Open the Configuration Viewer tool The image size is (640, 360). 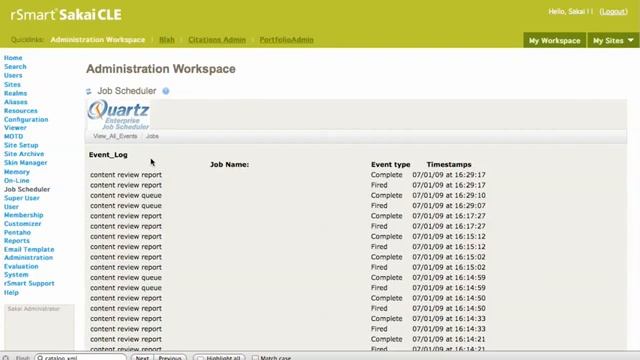point(26,124)
